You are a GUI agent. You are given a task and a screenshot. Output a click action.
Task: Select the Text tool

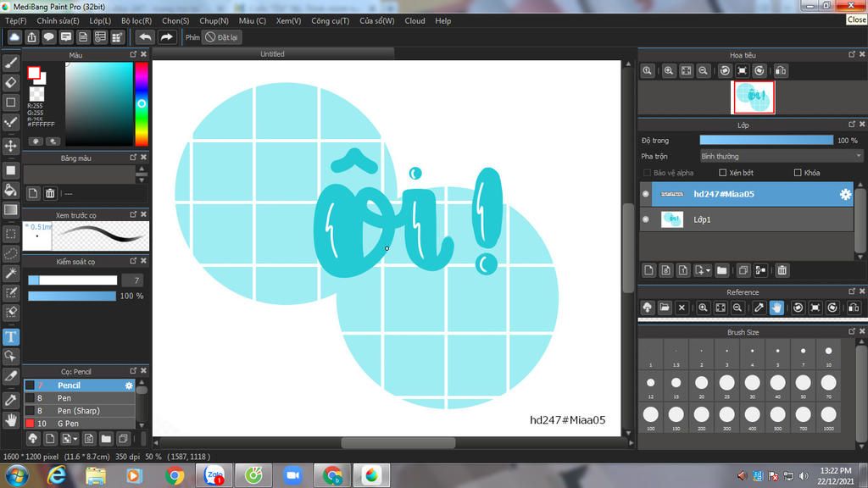click(x=10, y=337)
